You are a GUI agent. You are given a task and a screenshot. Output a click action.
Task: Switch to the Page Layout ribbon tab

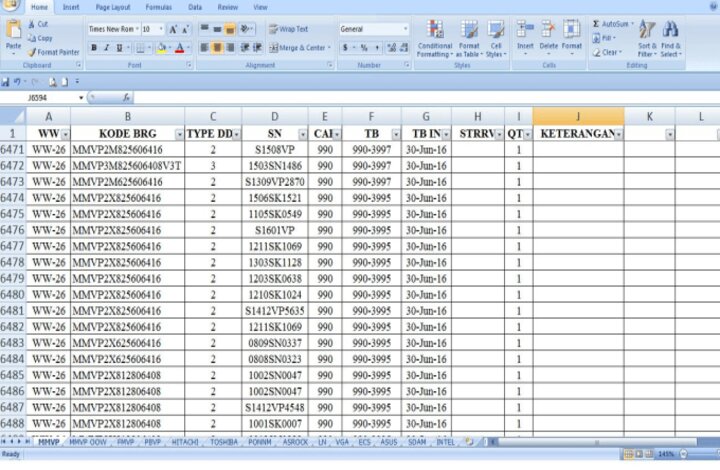(112, 7)
